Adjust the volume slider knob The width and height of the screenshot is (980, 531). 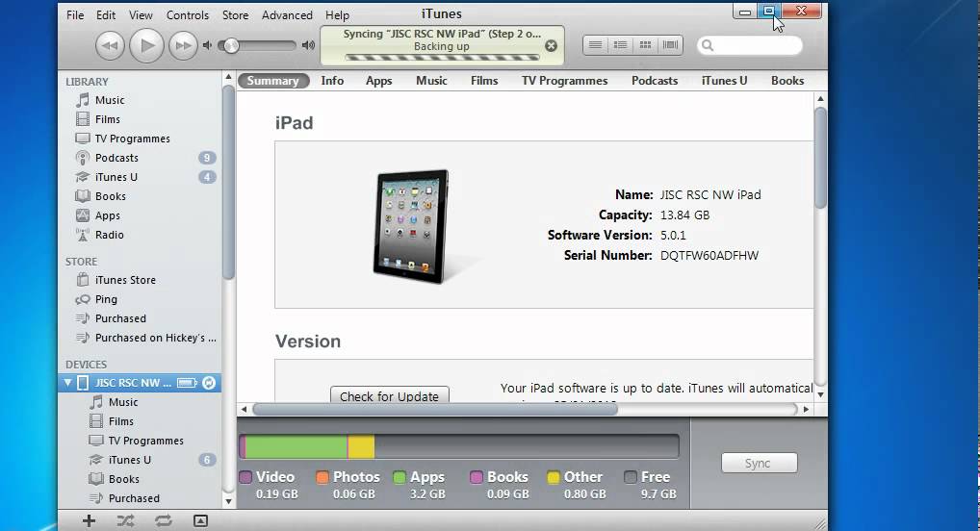pyautogui.click(x=231, y=45)
